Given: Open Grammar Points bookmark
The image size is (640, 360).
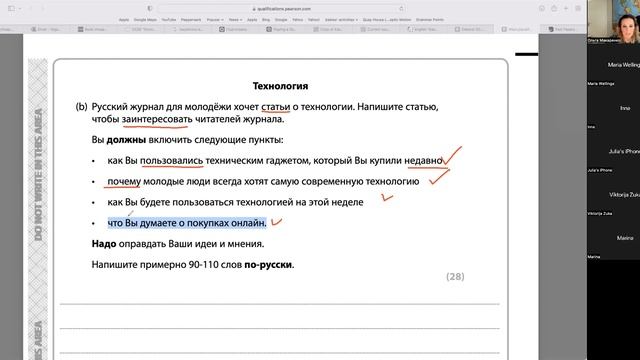Looking at the screenshot, I should 430,20.
